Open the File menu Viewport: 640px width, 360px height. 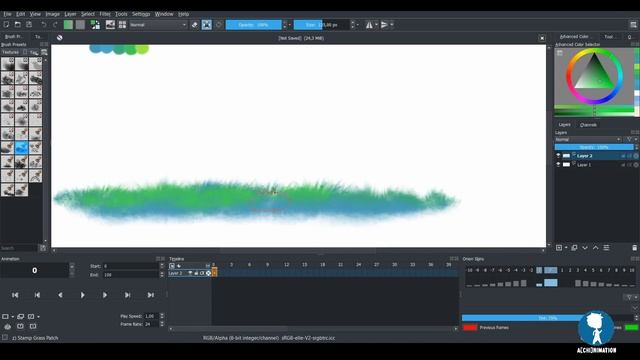click(x=7, y=14)
